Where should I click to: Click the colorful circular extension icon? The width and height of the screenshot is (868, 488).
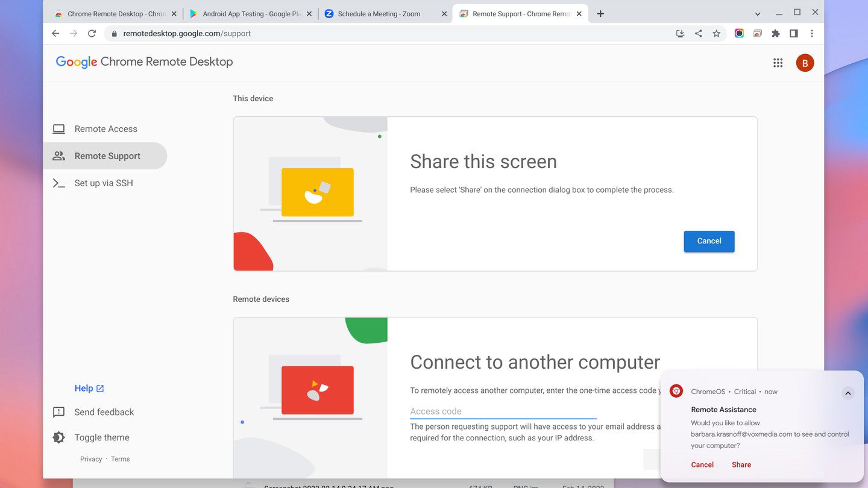(x=739, y=34)
